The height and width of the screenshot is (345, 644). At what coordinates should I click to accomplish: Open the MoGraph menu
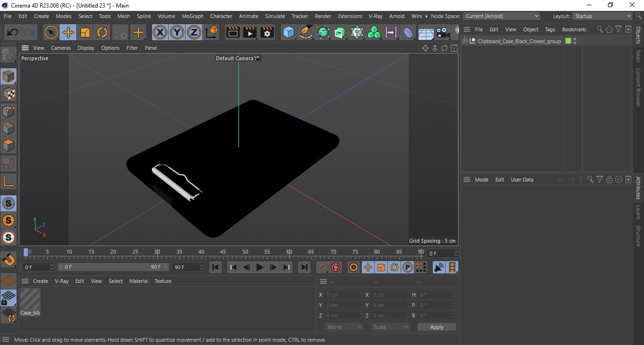click(x=192, y=16)
